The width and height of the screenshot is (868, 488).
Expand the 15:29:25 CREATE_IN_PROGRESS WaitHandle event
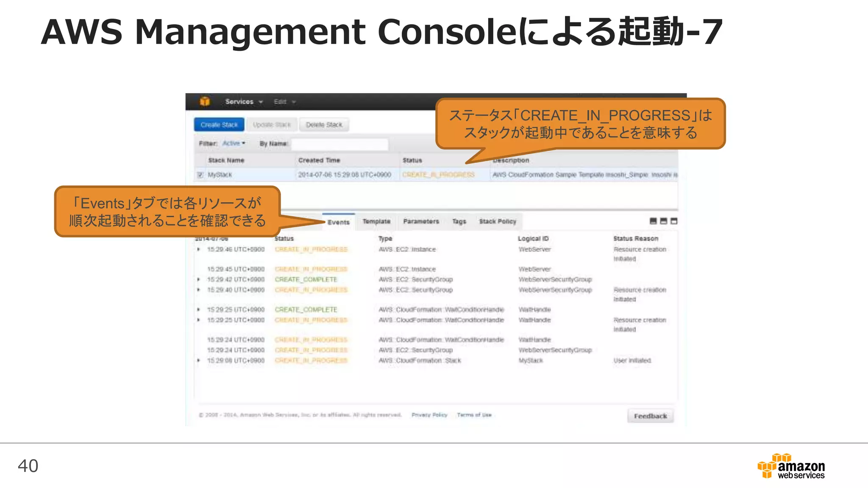(x=198, y=320)
